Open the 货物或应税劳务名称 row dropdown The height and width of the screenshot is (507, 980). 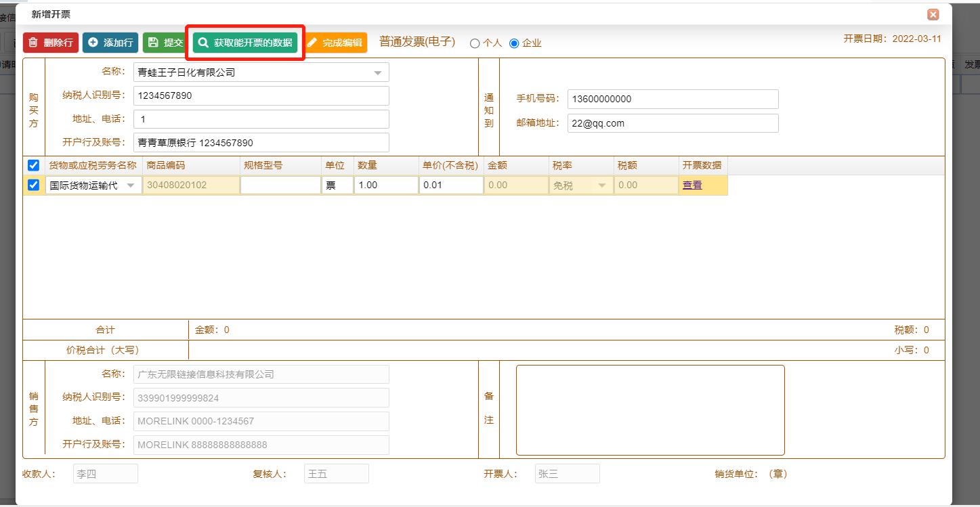tap(131, 185)
